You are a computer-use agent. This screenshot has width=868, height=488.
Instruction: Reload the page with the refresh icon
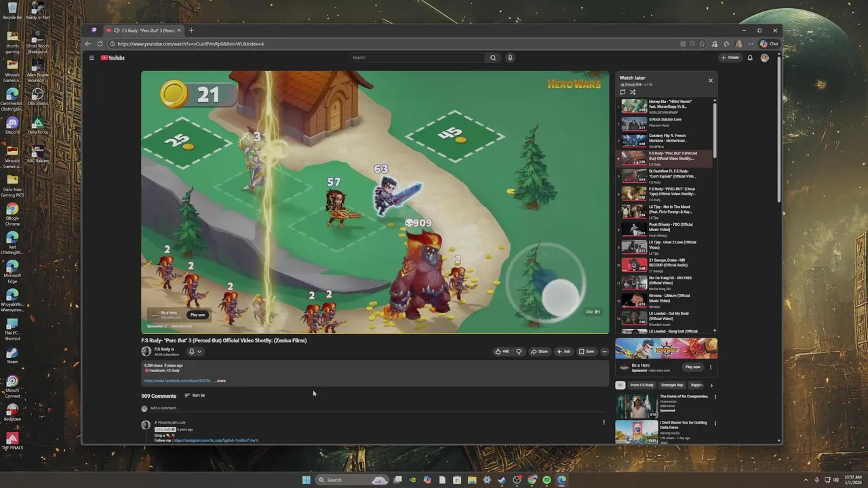click(100, 43)
